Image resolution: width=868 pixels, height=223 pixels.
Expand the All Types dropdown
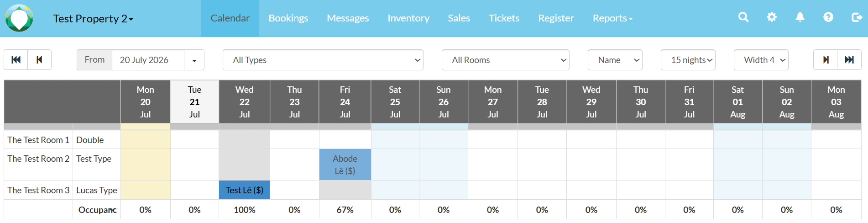click(x=323, y=60)
